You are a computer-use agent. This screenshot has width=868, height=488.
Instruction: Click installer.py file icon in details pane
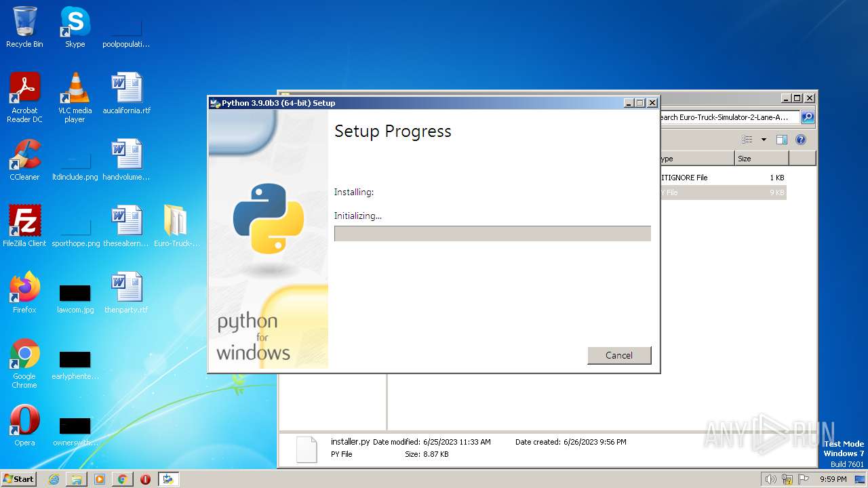pos(307,449)
